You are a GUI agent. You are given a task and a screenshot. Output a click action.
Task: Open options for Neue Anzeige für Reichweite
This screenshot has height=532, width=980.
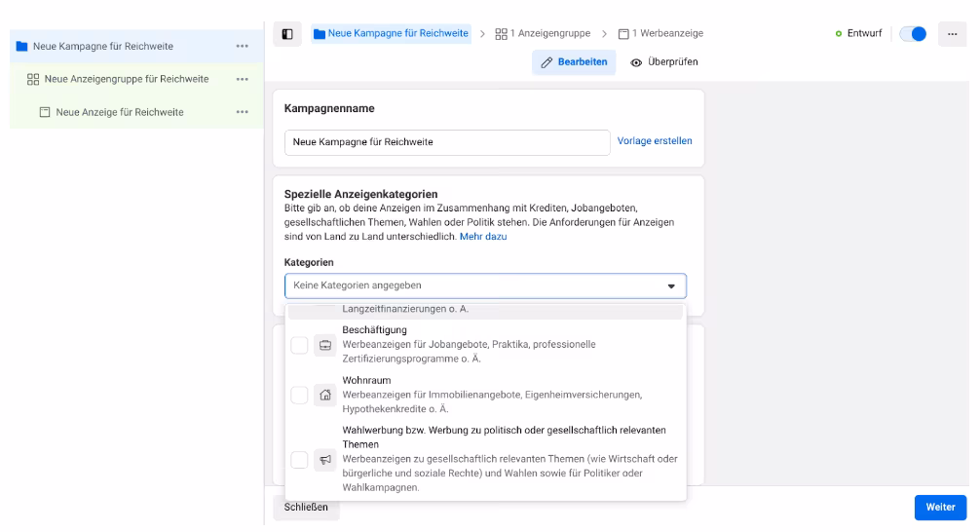click(242, 112)
